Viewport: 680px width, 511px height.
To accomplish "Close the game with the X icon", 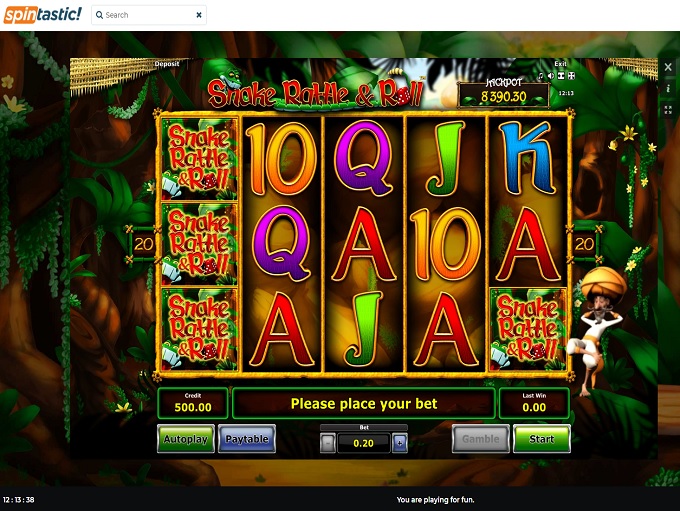I will 668,67.
